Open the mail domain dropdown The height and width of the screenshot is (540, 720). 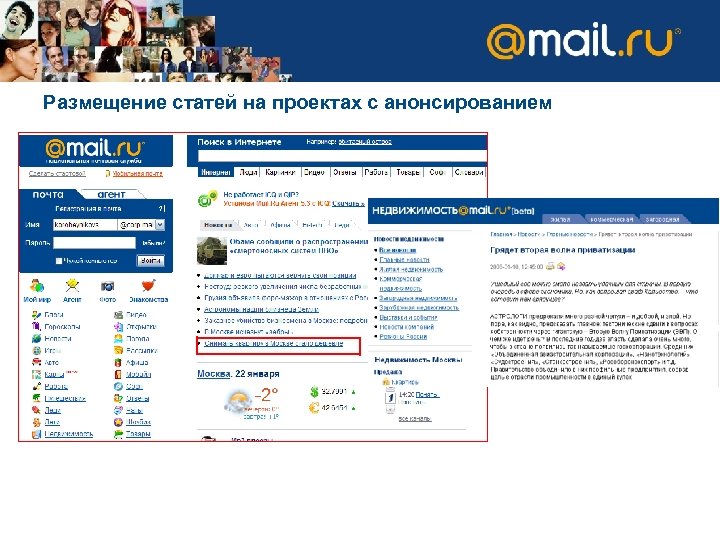point(160,225)
